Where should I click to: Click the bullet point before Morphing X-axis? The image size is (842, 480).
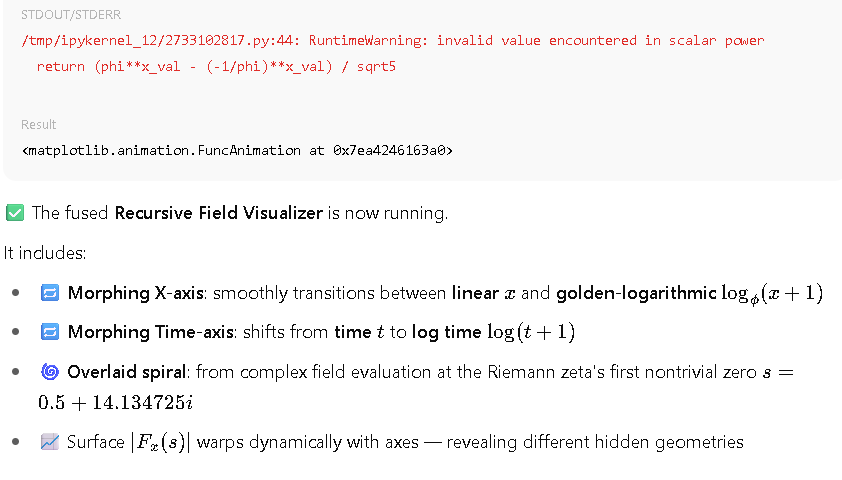point(16,293)
